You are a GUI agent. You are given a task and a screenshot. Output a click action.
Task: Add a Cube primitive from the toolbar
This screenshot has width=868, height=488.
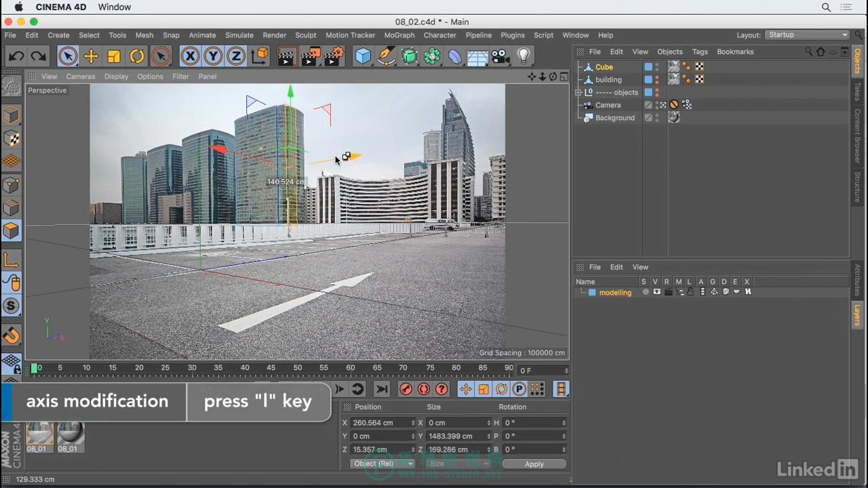[363, 56]
